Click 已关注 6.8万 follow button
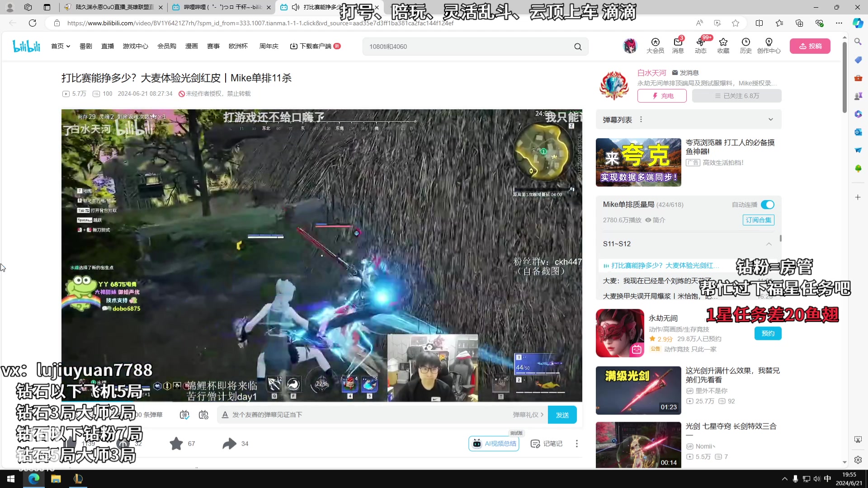868x488 pixels. point(736,96)
